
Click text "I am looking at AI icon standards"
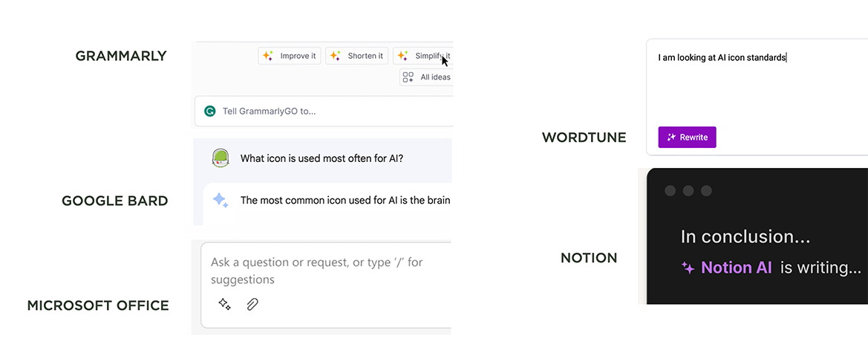722,57
